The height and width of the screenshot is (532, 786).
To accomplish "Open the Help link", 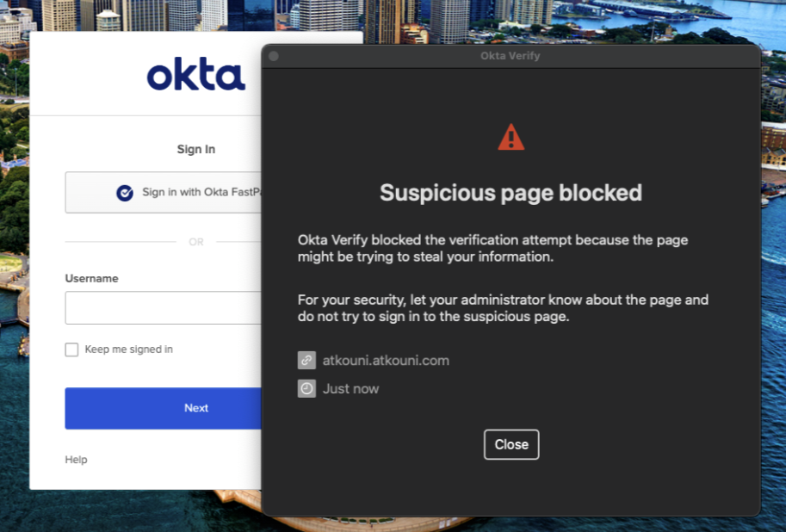I will pyautogui.click(x=76, y=459).
